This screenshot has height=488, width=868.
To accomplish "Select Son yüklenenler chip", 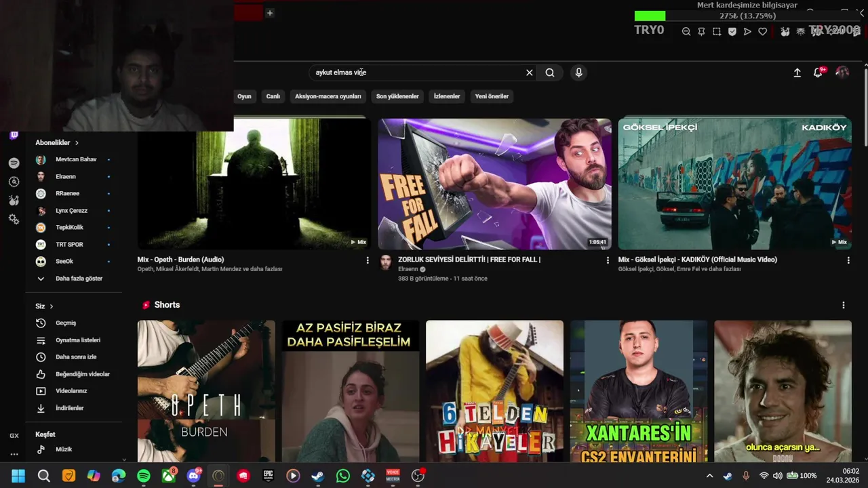I will 397,96.
